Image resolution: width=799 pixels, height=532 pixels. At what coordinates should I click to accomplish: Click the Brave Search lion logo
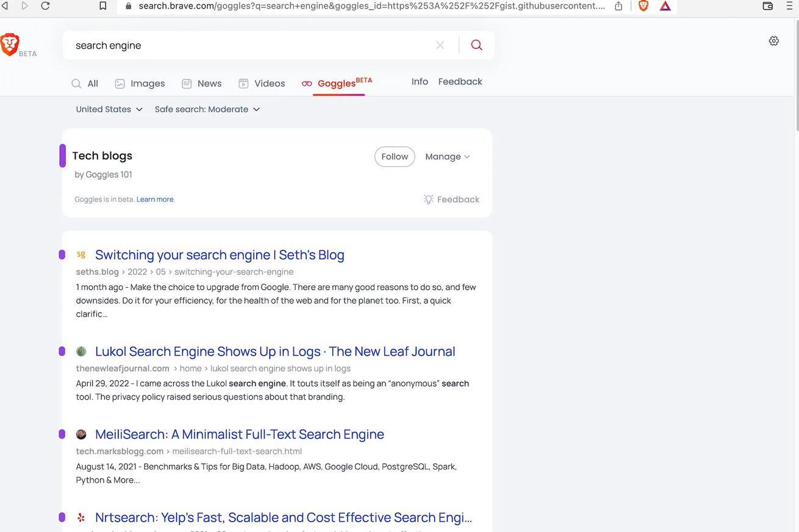[x=10, y=44]
